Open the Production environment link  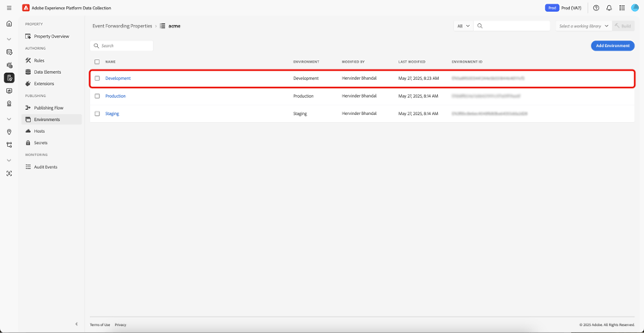(115, 96)
